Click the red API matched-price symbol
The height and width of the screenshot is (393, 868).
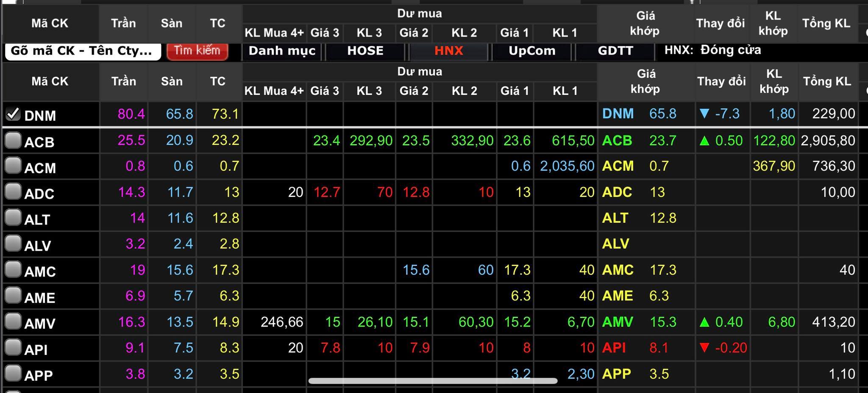point(614,348)
